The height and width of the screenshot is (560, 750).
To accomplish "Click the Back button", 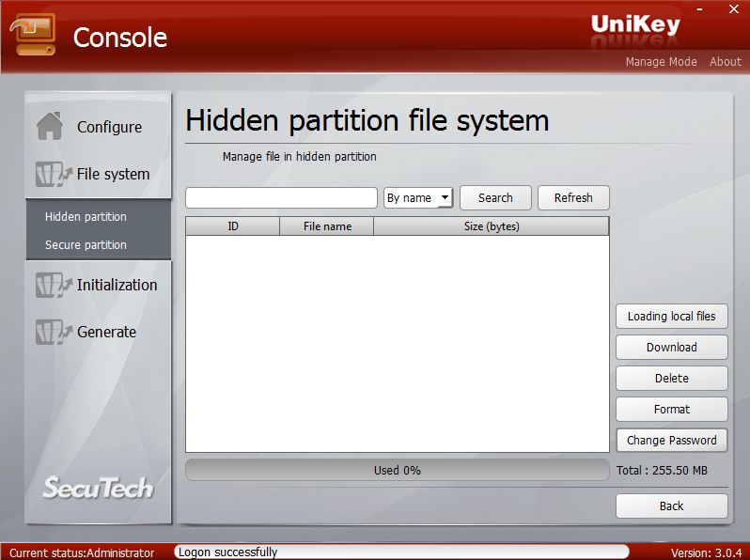I will click(x=672, y=506).
